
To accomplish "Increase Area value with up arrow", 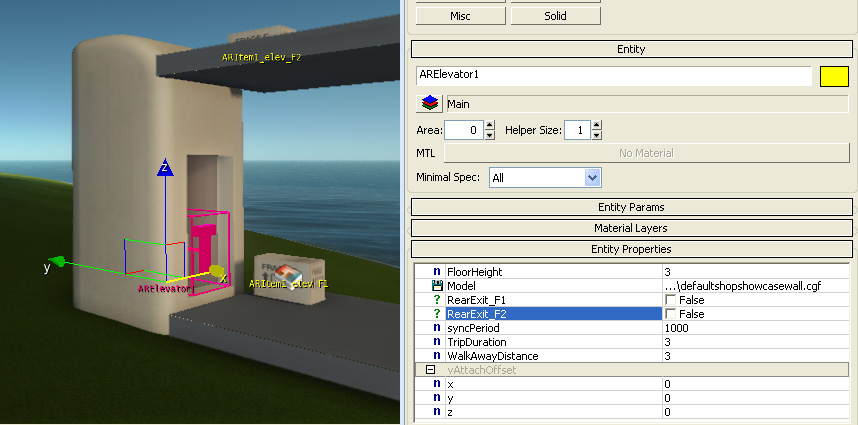I will pyautogui.click(x=490, y=126).
